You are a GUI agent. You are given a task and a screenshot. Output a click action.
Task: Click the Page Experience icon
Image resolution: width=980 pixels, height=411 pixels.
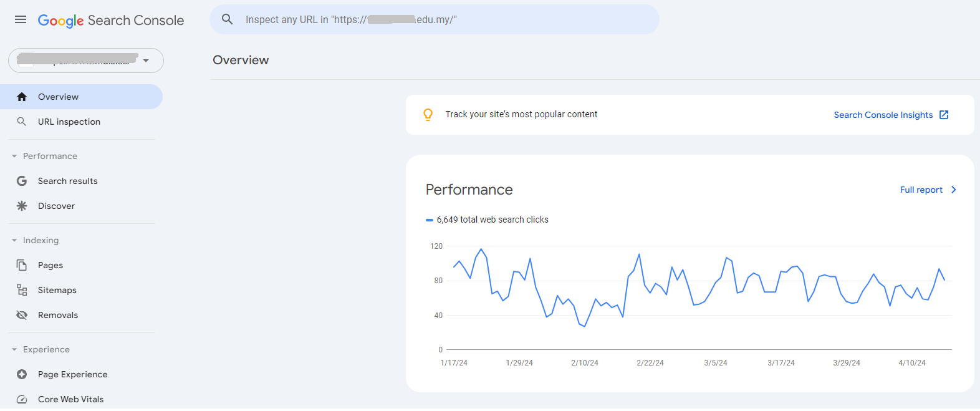tap(22, 374)
